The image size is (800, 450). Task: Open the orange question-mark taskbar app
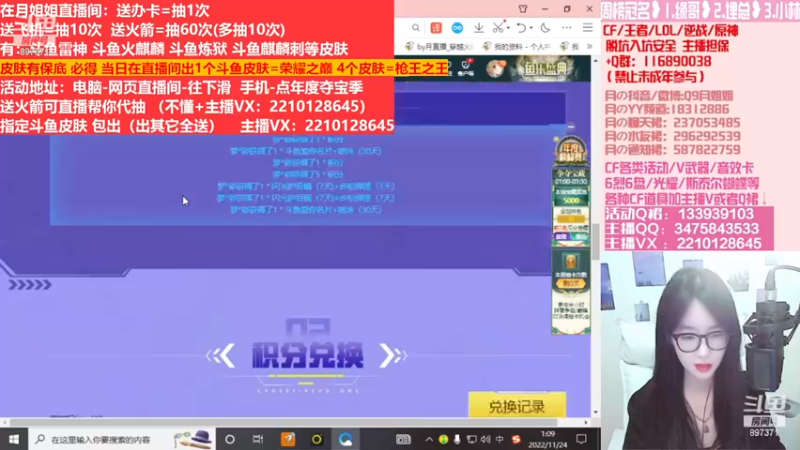tap(288, 439)
